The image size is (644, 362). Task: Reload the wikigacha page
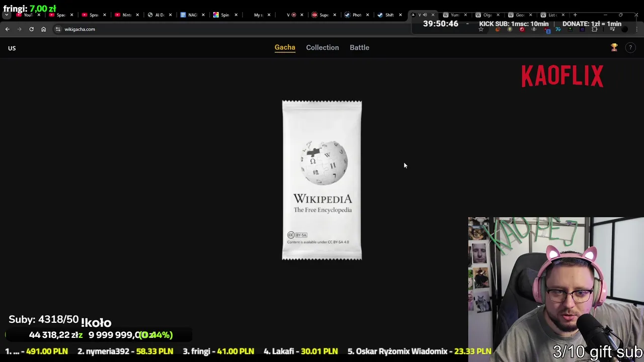click(x=31, y=29)
